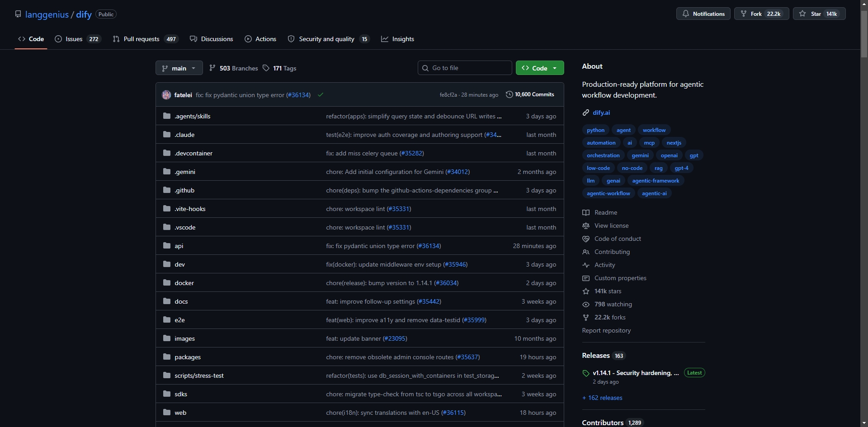Switch to the Code tab

coord(31,39)
